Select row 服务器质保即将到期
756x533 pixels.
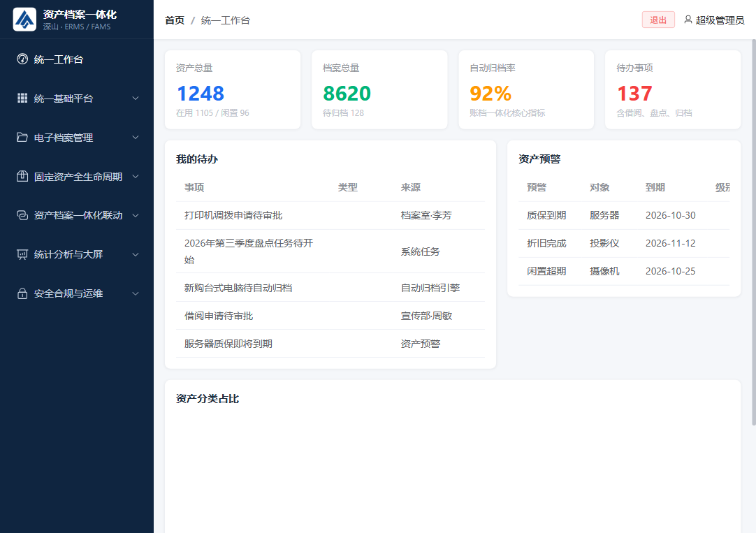click(x=330, y=344)
